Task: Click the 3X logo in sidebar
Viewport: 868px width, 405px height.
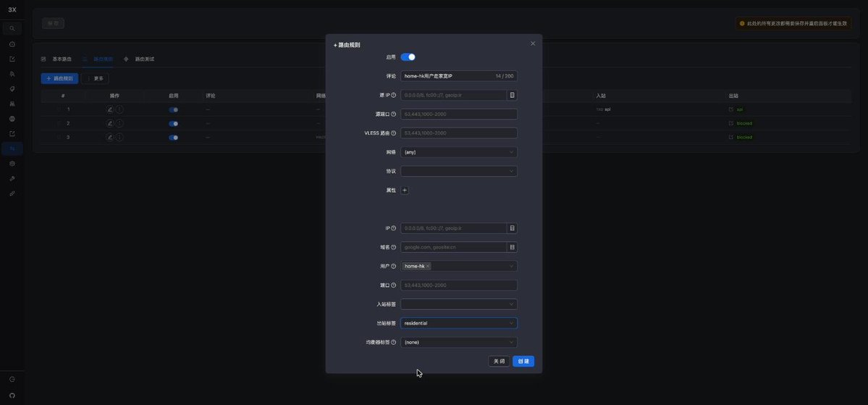Action: pos(12,9)
